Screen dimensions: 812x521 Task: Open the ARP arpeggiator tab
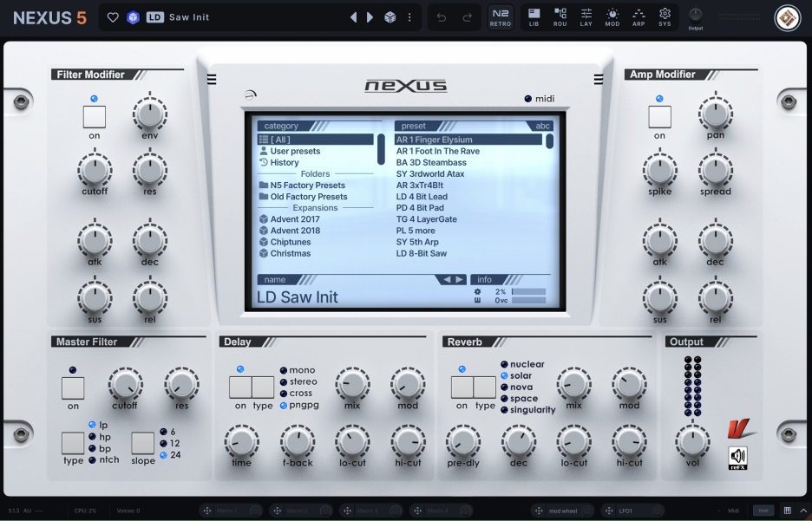click(x=638, y=17)
